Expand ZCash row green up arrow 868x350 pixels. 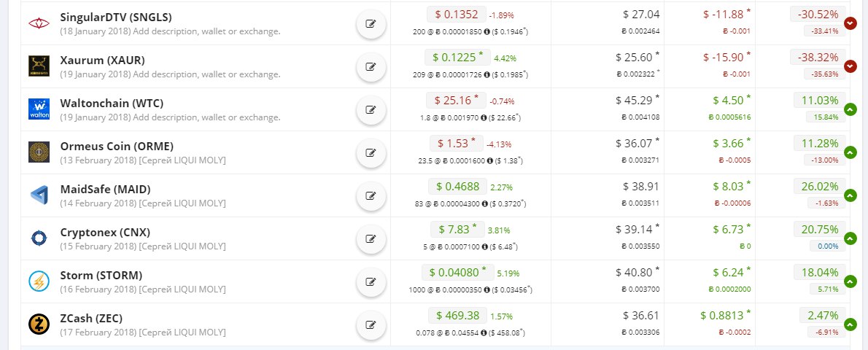pyautogui.click(x=850, y=324)
